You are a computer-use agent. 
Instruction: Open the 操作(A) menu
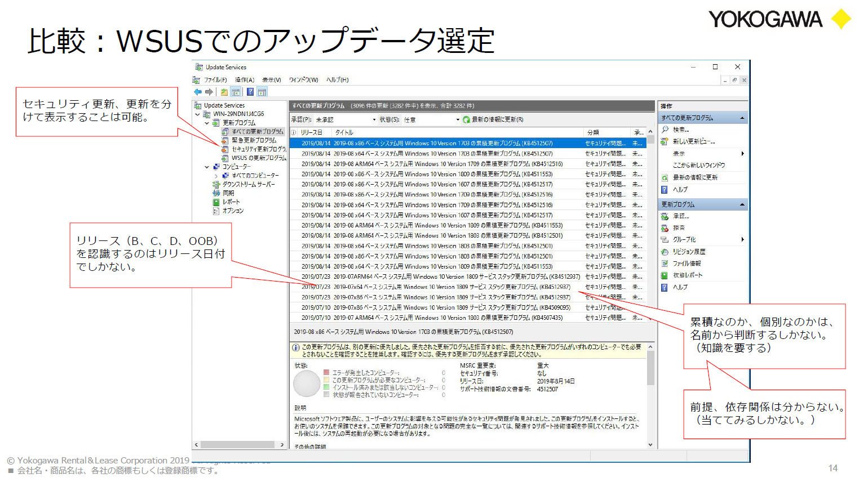[245, 80]
